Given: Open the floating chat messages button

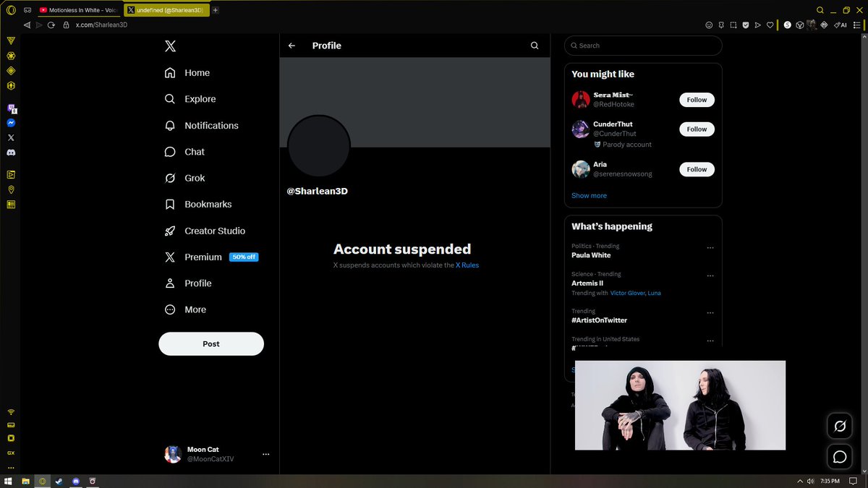Looking at the screenshot, I should 840,457.
